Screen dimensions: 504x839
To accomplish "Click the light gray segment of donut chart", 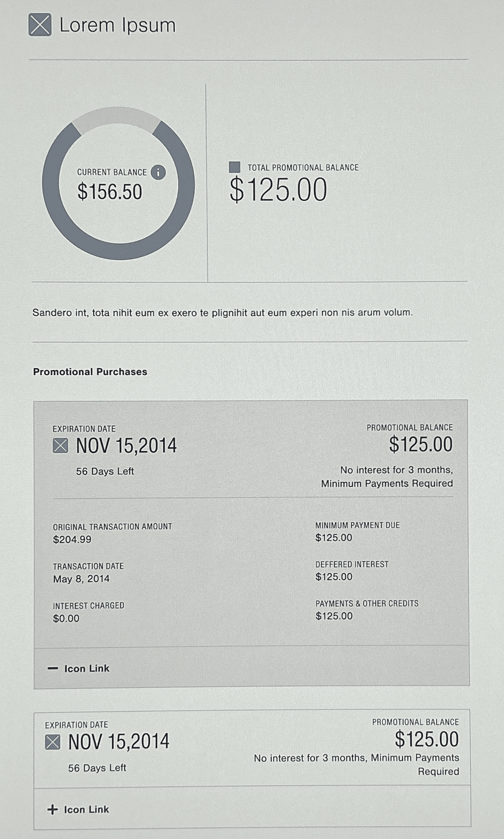I will [116, 117].
